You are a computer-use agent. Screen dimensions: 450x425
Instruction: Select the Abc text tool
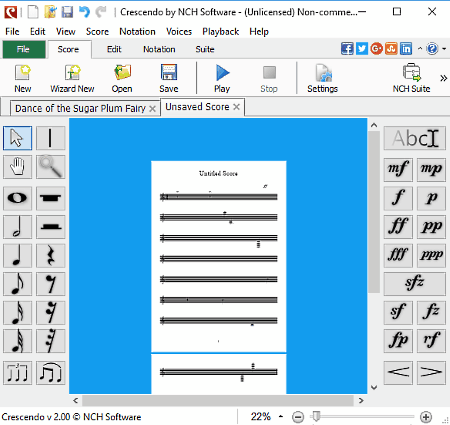tap(415, 138)
